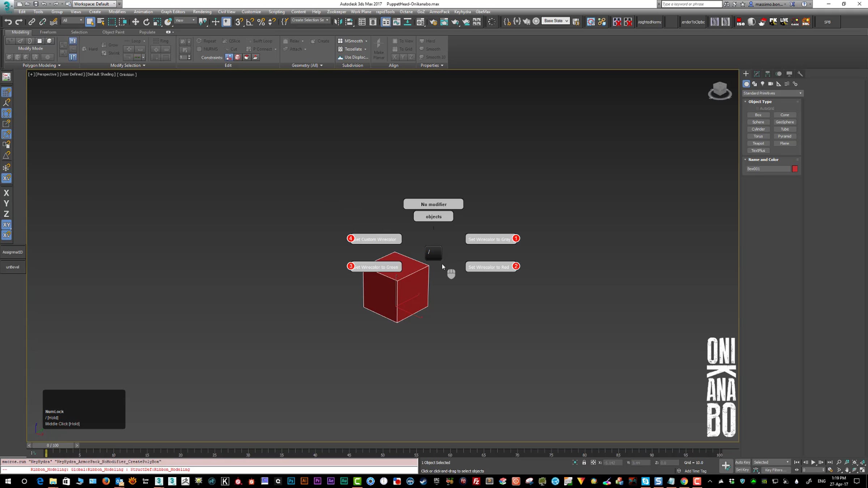Select the Move tool in main toolbar
The height and width of the screenshot is (488, 868).
click(x=136, y=22)
